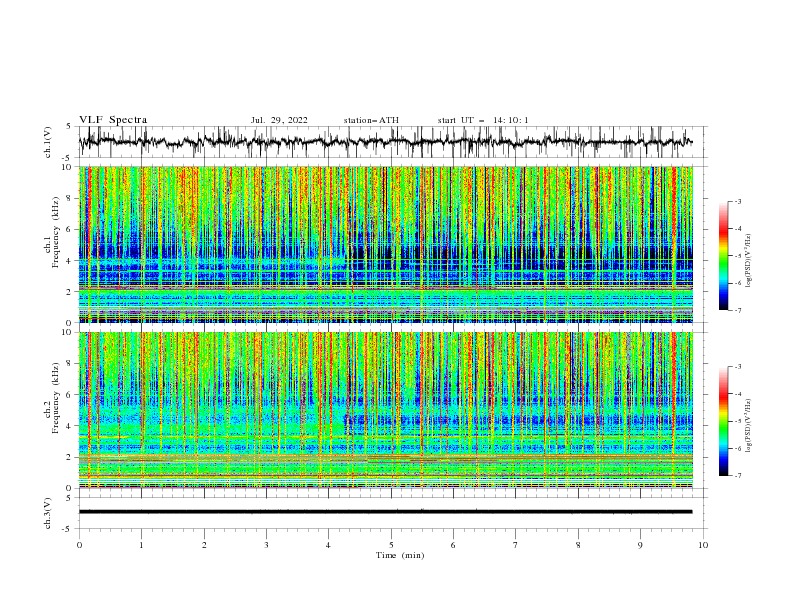Click the 'ch.1(V)' waveform axis label
The height and width of the screenshot is (612, 792).
pyautogui.click(x=48, y=142)
